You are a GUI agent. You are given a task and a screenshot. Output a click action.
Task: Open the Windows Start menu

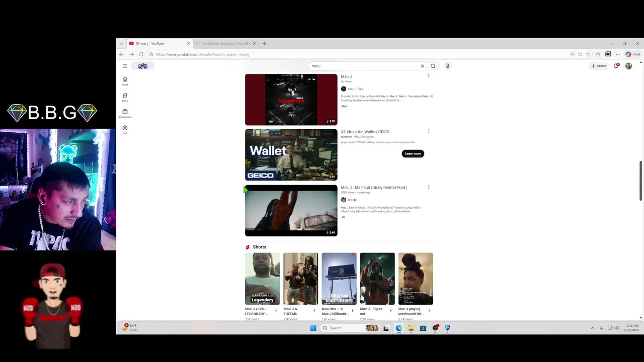(313, 328)
